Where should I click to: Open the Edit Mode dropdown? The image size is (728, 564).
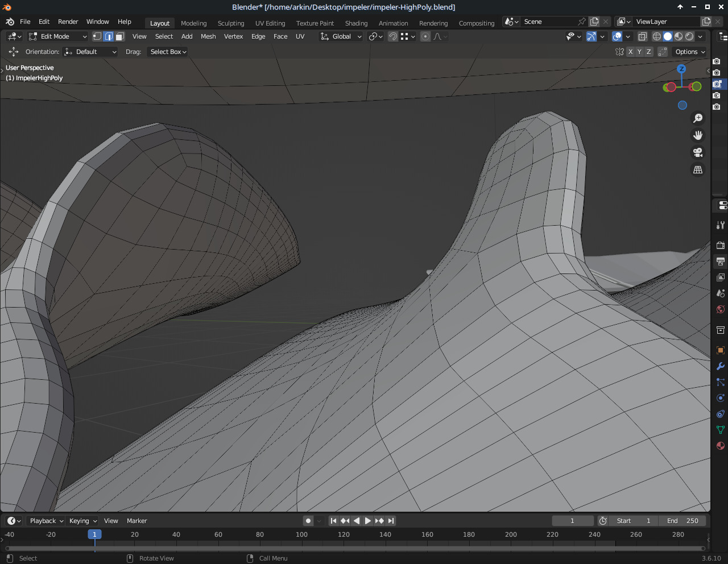point(57,36)
